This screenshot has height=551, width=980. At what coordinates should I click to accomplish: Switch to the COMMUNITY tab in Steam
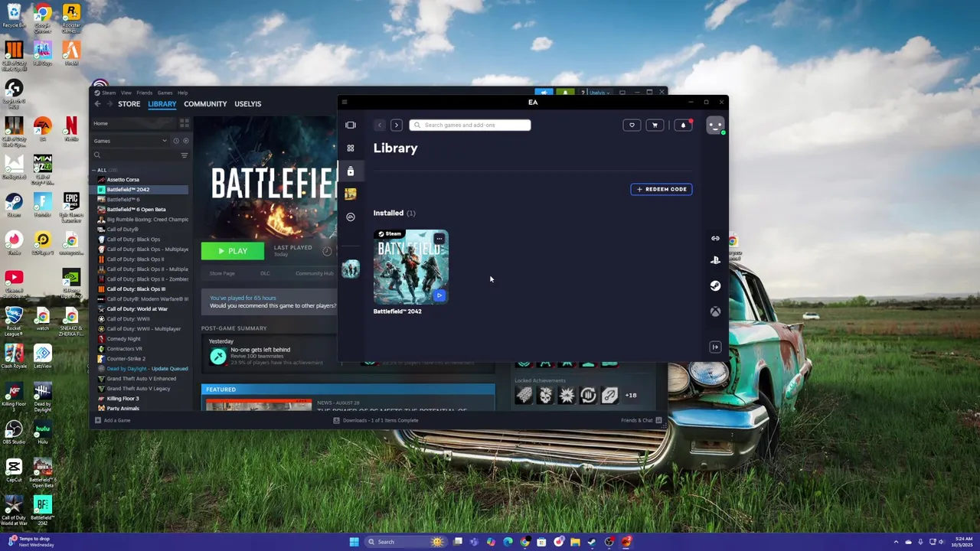pyautogui.click(x=205, y=104)
